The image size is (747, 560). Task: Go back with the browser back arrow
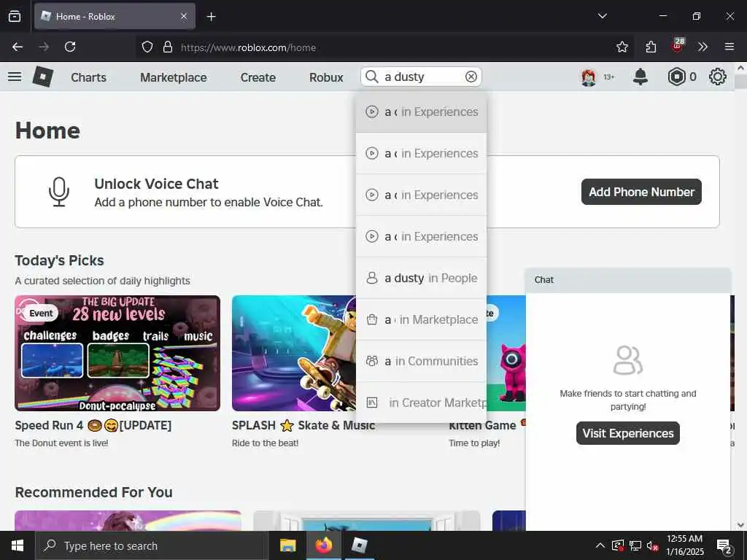point(18,47)
